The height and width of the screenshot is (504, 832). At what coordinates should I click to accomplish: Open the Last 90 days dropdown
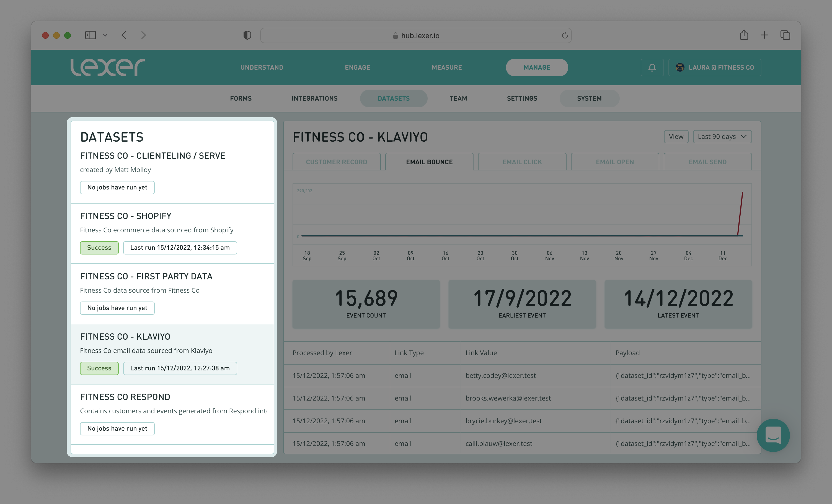coord(722,137)
